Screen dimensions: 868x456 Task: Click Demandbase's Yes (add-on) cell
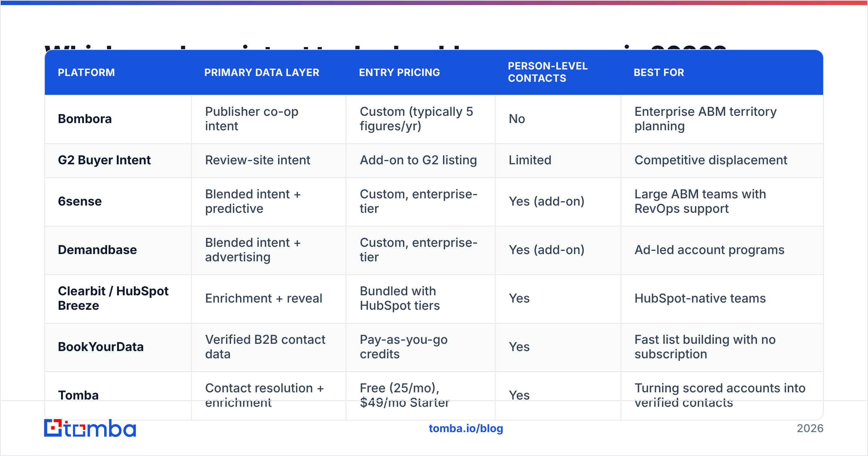click(x=558, y=250)
